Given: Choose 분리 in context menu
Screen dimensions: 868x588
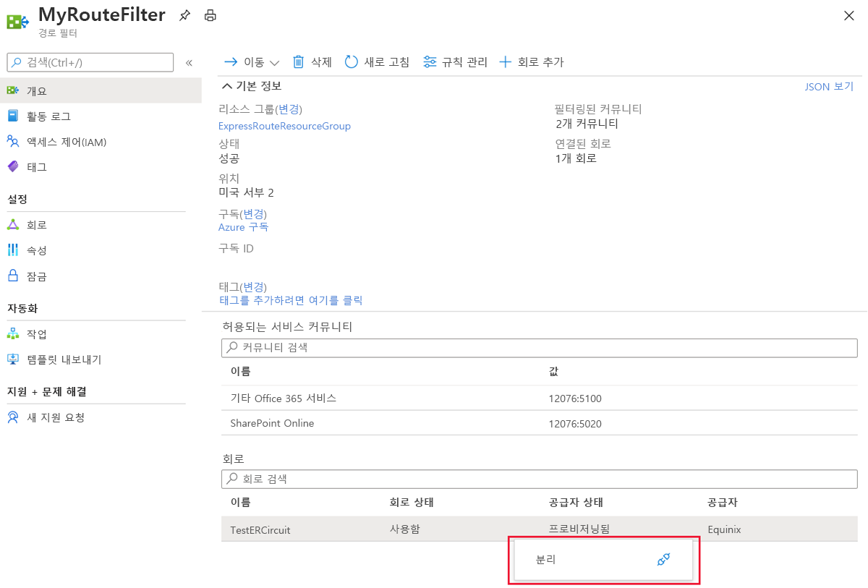Looking at the screenshot, I should [603, 559].
